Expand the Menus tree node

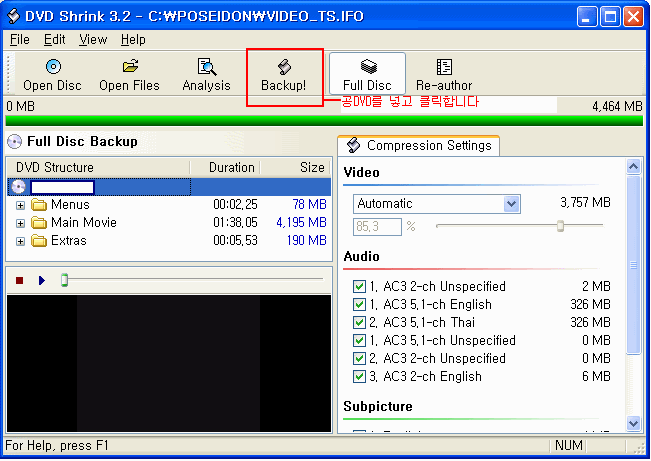pos(20,205)
